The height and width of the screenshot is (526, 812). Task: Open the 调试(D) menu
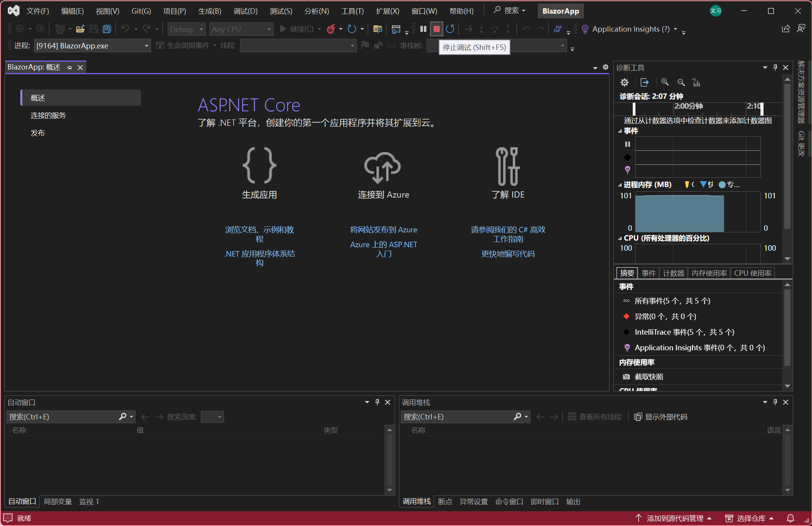point(245,11)
